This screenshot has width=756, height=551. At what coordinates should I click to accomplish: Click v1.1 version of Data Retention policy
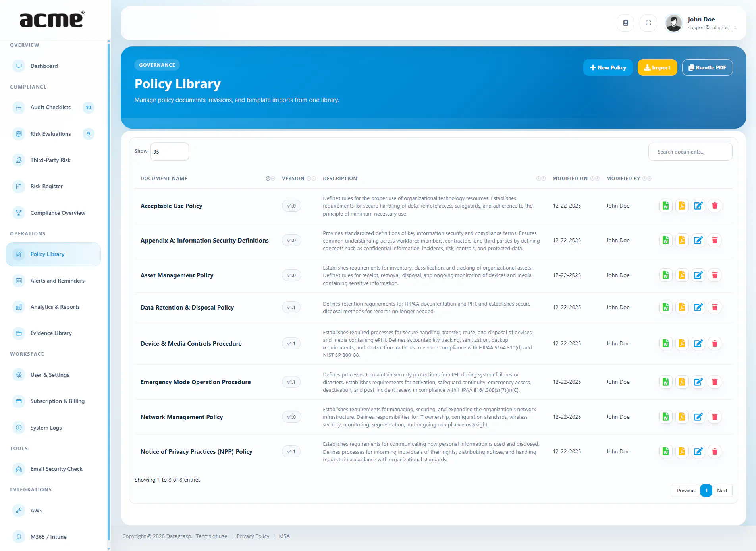tap(291, 307)
